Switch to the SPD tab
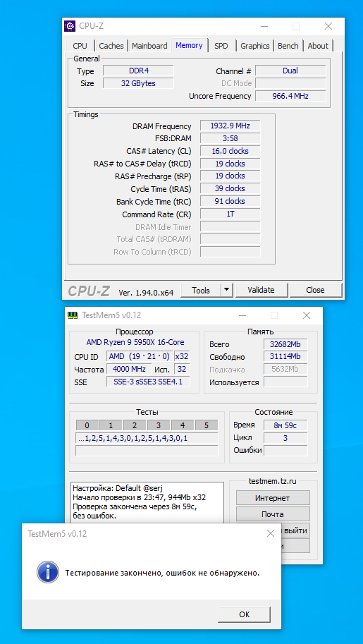363x644 pixels. coord(221,46)
